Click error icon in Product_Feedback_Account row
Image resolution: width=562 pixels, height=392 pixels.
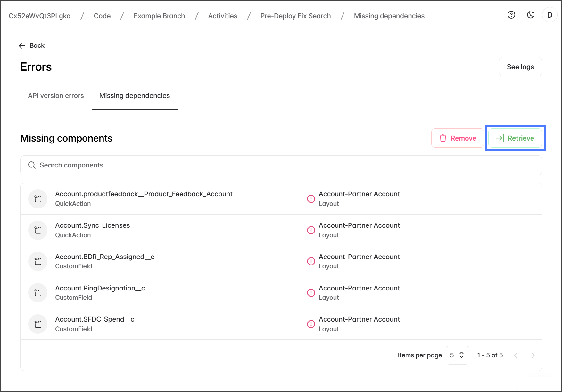311,199
